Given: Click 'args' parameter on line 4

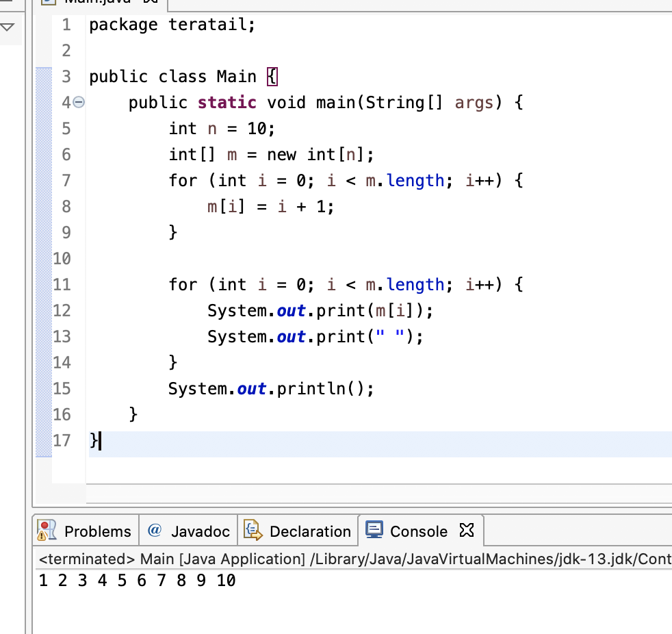Looking at the screenshot, I should (x=474, y=103).
